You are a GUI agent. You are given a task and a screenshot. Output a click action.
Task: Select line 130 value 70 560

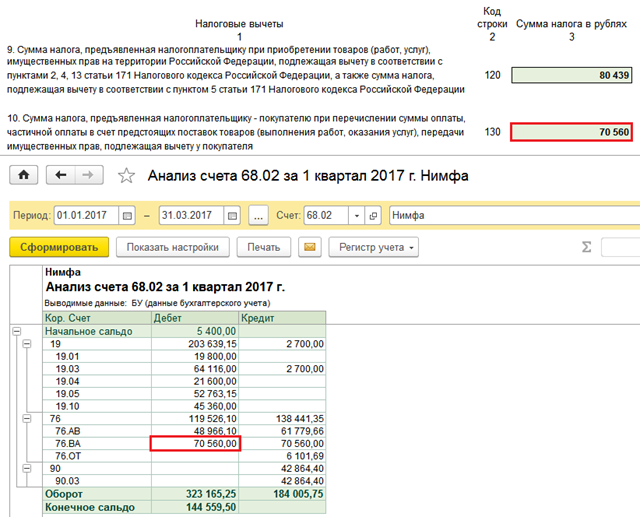pos(571,132)
